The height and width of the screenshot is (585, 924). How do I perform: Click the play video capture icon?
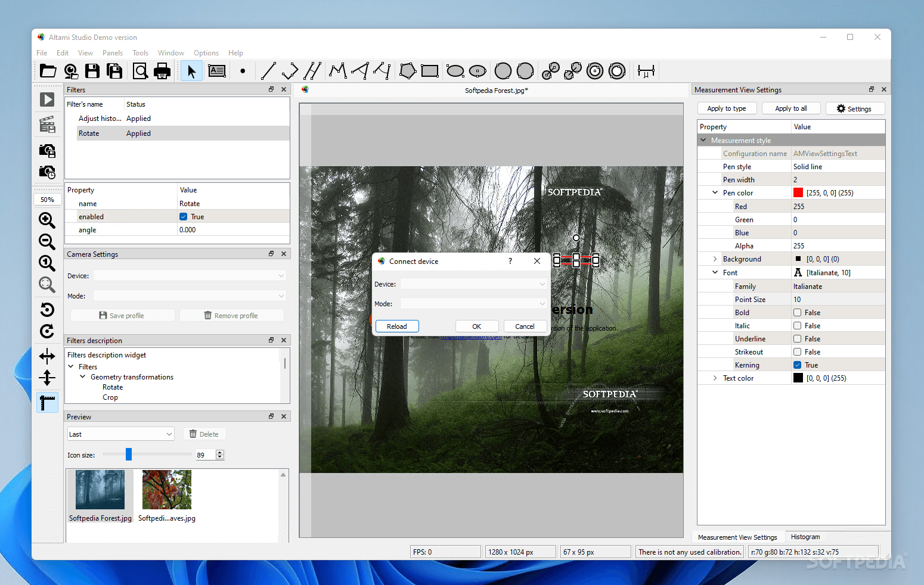click(x=47, y=99)
